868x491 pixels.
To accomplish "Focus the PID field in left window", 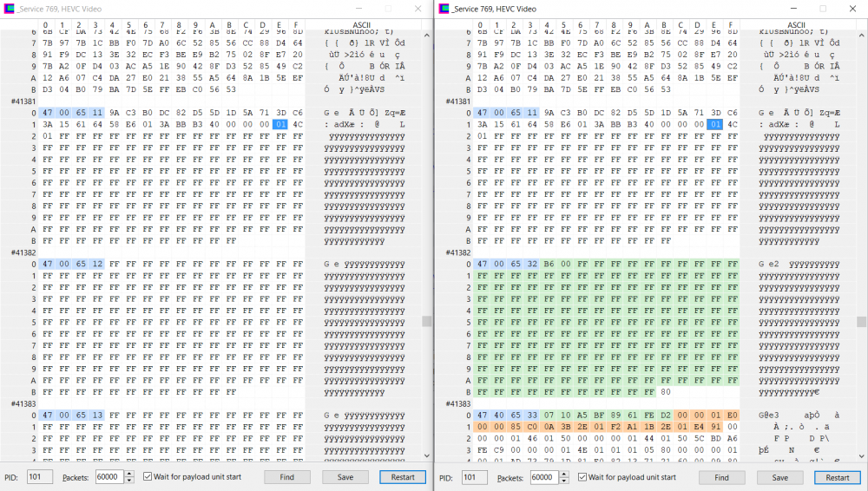I will tap(39, 477).
